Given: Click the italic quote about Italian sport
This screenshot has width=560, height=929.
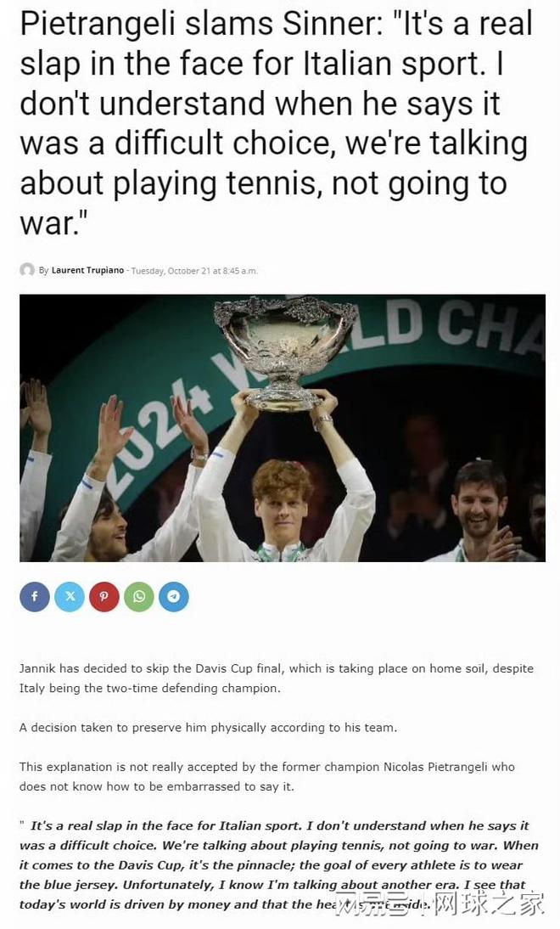Looking at the screenshot, I should click(279, 865).
